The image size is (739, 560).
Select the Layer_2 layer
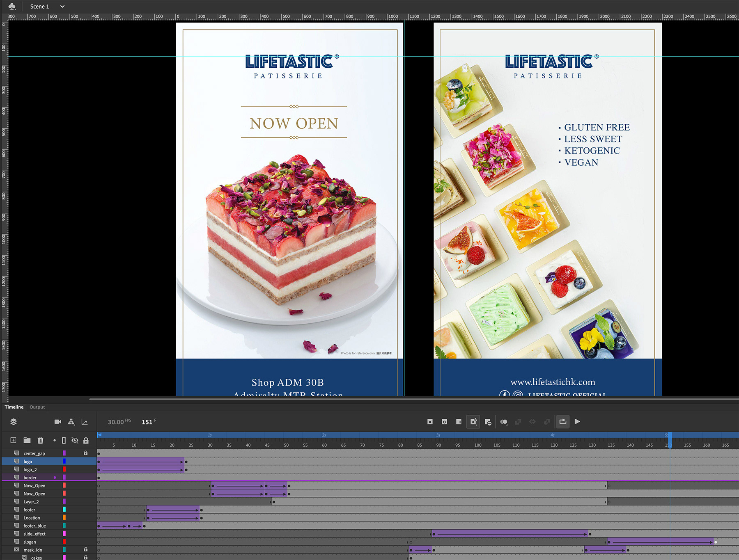31,501
